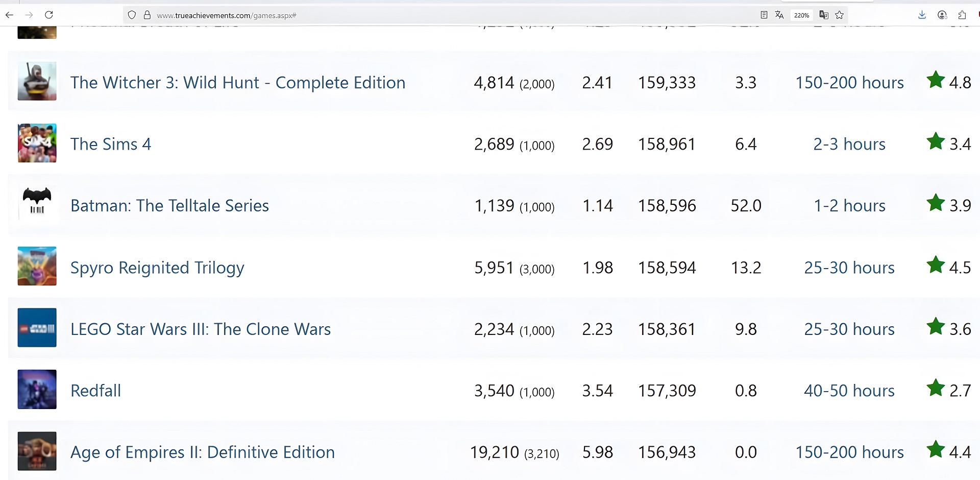Bookmark this page with the star icon
This screenshot has height=480, width=980.
click(x=840, y=15)
